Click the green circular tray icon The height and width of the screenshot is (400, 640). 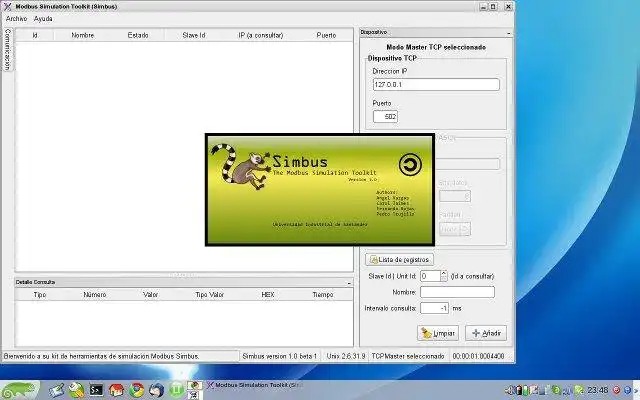pyautogui.click(x=556, y=391)
